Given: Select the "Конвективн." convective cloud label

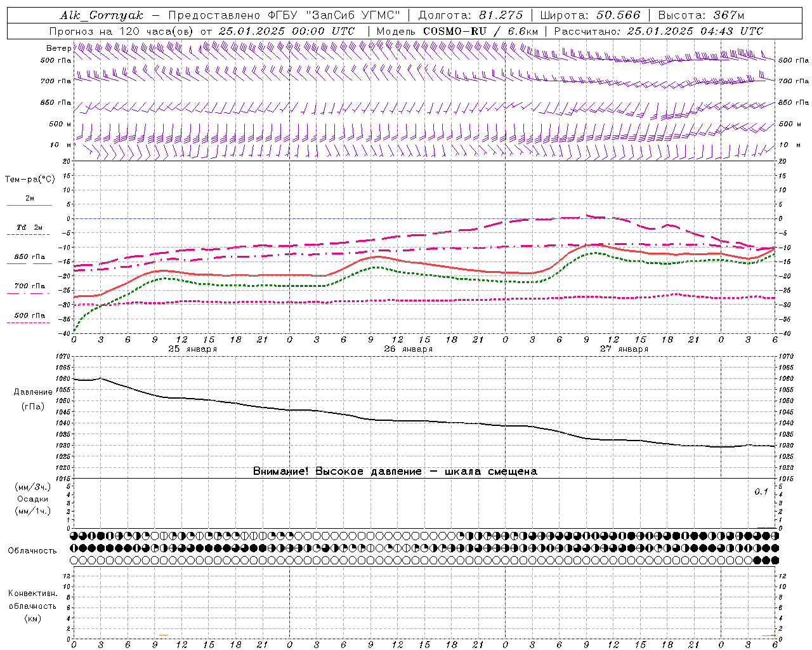Looking at the screenshot, I should (33, 594).
